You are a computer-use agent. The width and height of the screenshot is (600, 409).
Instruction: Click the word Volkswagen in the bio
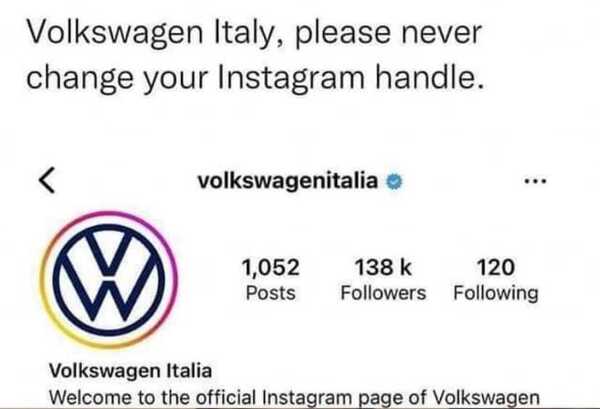(x=486, y=398)
